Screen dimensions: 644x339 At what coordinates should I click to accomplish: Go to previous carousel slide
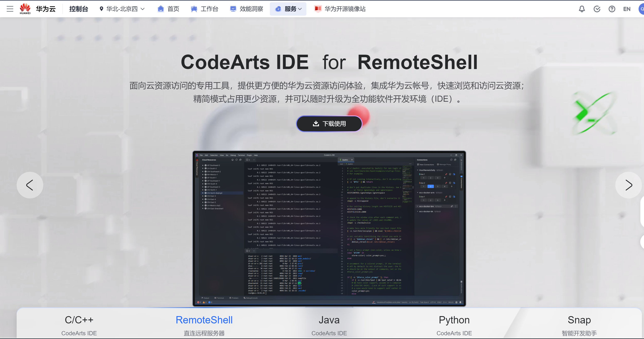[x=30, y=185]
